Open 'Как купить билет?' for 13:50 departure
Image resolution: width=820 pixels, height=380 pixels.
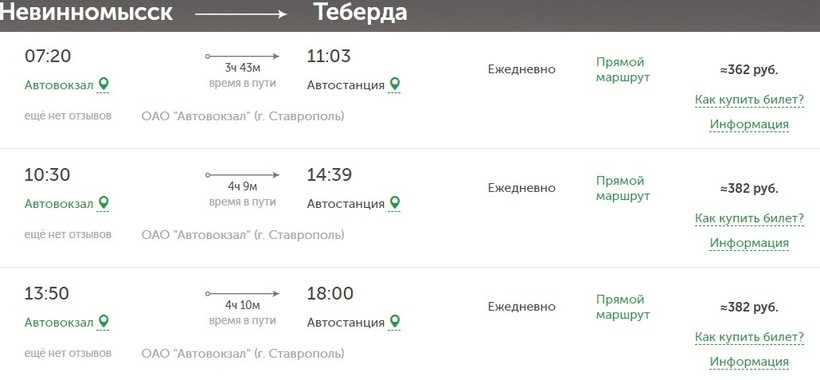(749, 337)
